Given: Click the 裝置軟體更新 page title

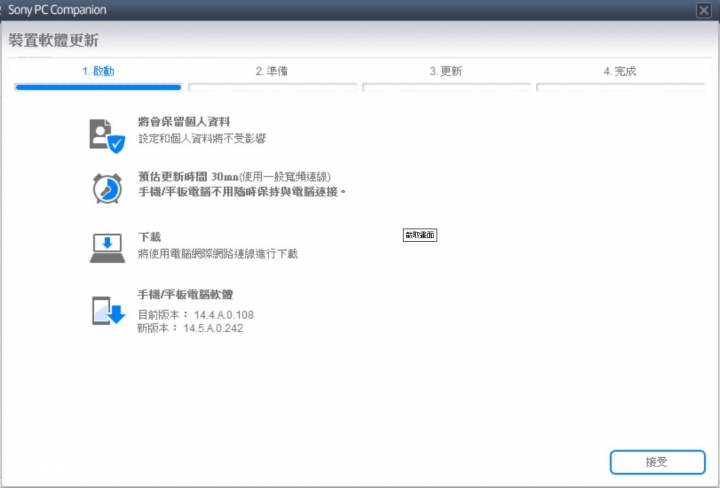Looking at the screenshot, I should 53,40.
